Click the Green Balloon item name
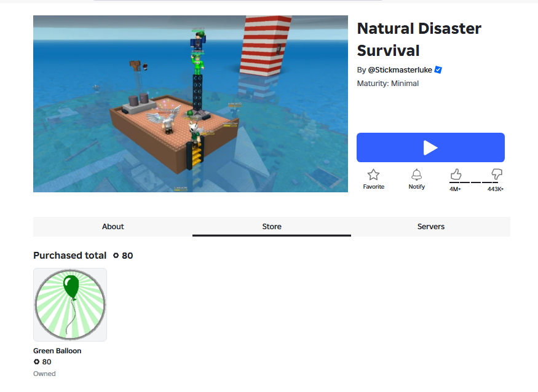The height and width of the screenshot is (392, 538). [x=57, y=351]
